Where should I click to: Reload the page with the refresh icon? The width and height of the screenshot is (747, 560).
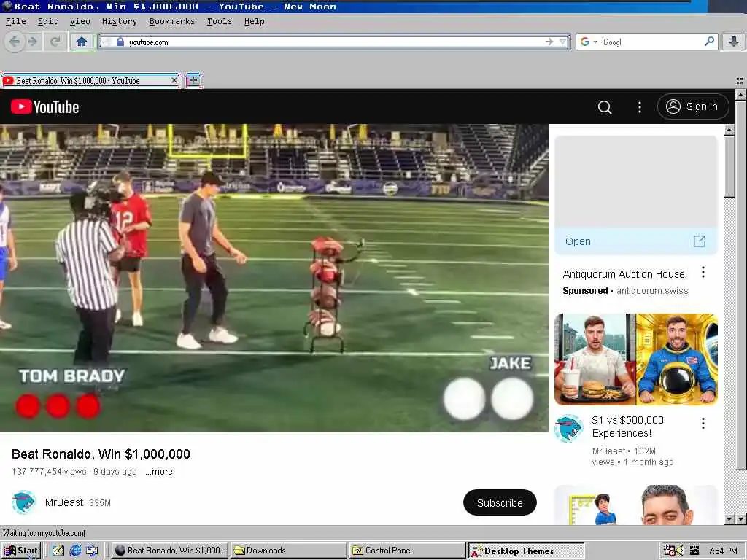pos(55,42)
